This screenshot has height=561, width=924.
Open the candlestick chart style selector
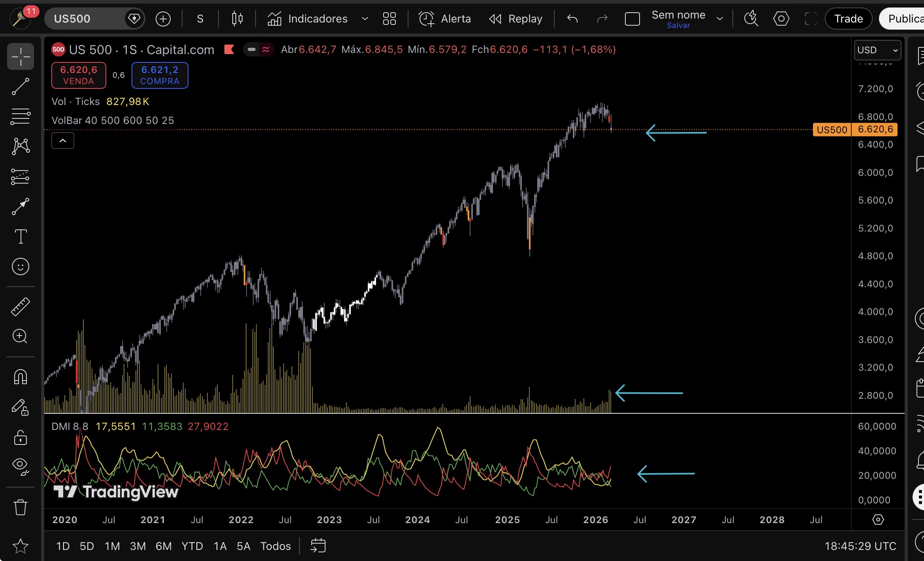[237, 19]
